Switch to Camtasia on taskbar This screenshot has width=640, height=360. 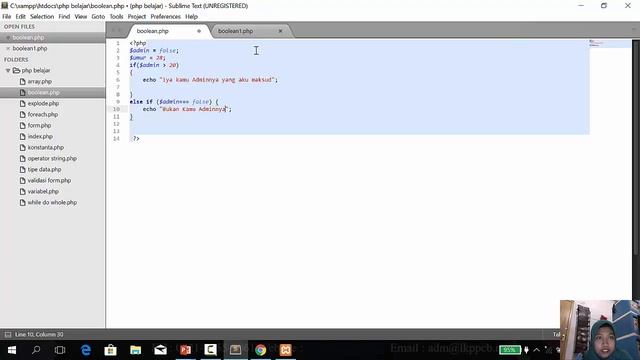pos(210,350)
